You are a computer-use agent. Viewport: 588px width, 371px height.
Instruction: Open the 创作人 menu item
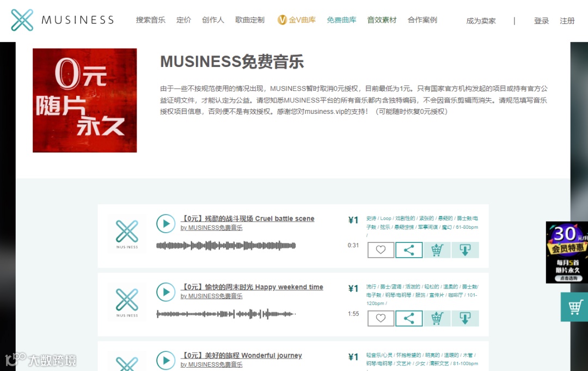(x=213, y=20)
